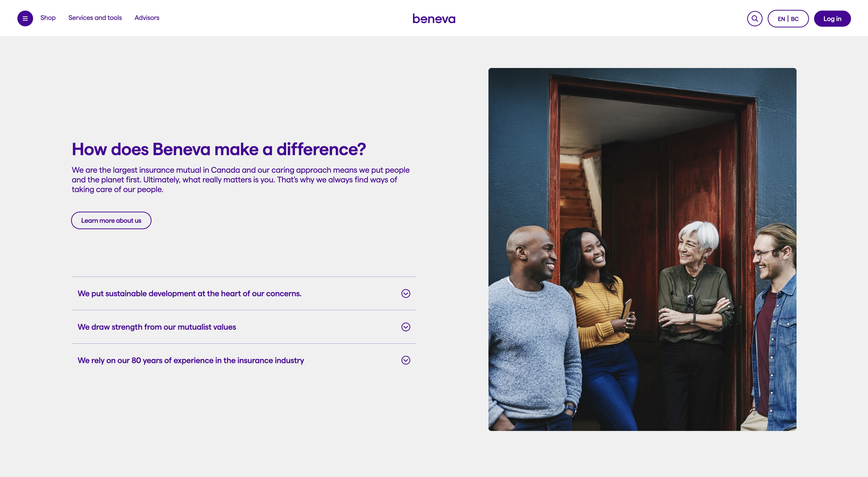
Task: Click the heading How does Beneva make a difference?
Action: pos(219,149)
